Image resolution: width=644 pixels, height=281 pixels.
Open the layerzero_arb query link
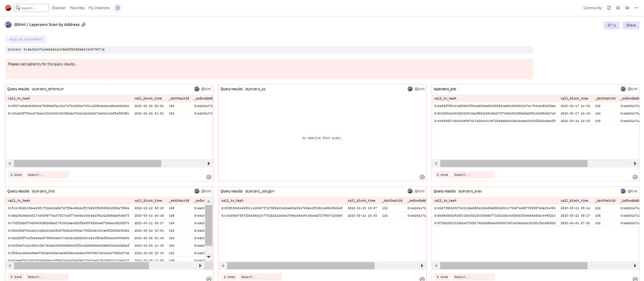pyautogui.click(x=445, y=89)
